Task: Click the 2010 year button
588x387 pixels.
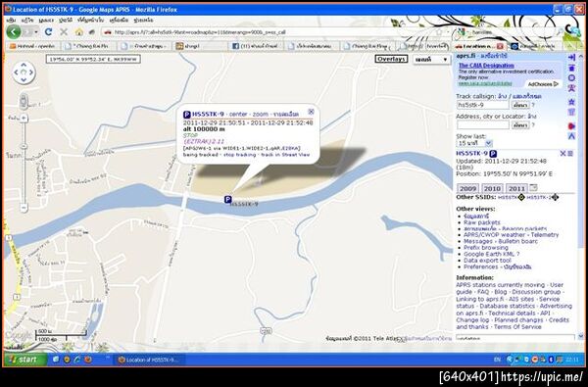Action: click(492, 189)
